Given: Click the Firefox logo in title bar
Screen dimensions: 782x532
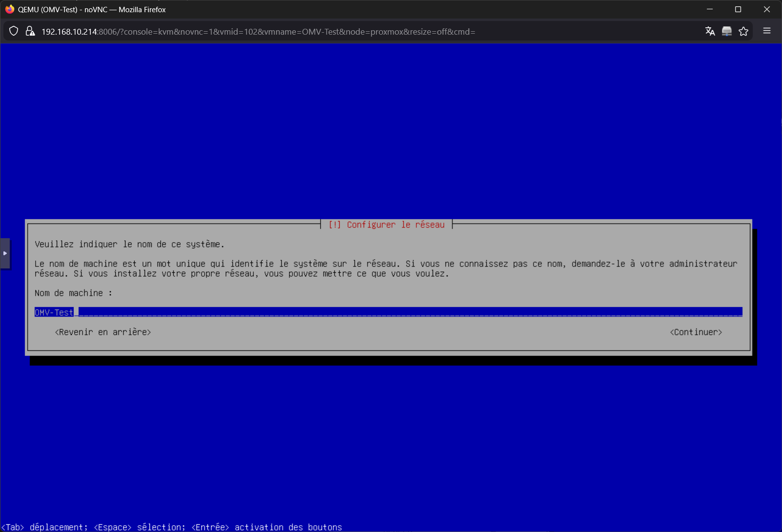Looking at the screenshot, I should tap(10, 9).
